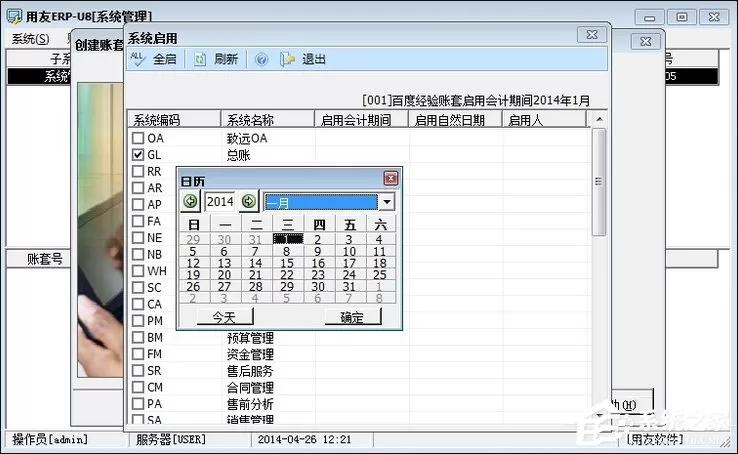Select day 31 of January in calendar

coord(349,286)
